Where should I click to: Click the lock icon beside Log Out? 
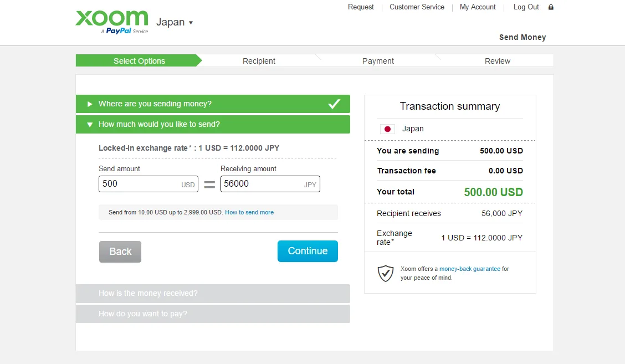coord(551,7)
